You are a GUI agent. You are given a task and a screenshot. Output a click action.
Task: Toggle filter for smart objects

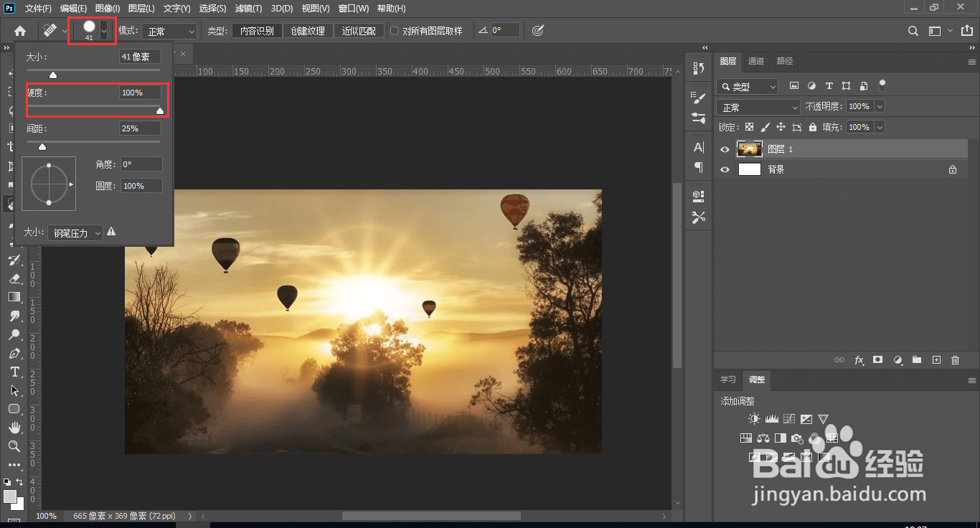(863, 85)
